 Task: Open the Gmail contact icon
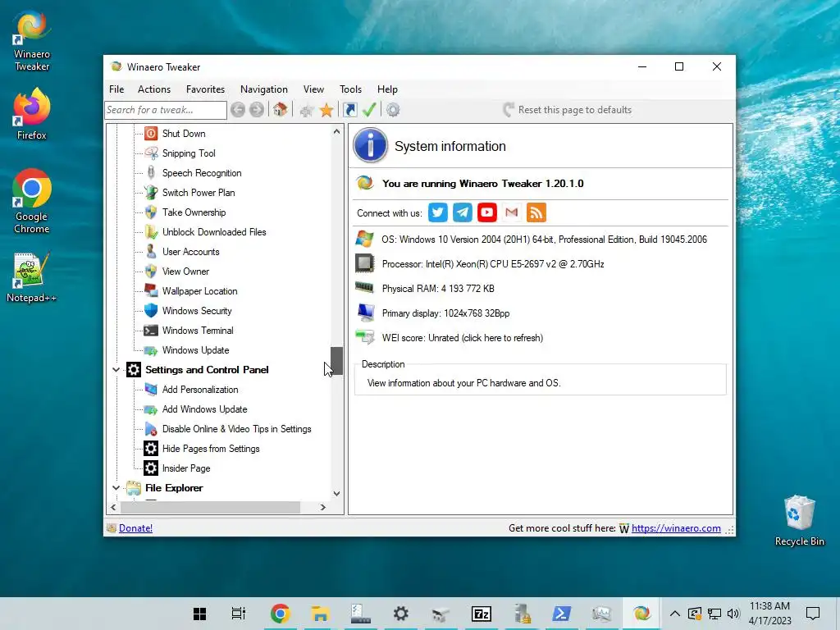click(512, 212)
